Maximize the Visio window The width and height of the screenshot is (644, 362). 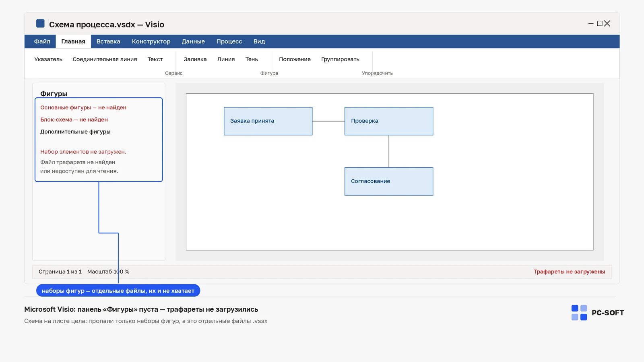[x=600, y=24]
